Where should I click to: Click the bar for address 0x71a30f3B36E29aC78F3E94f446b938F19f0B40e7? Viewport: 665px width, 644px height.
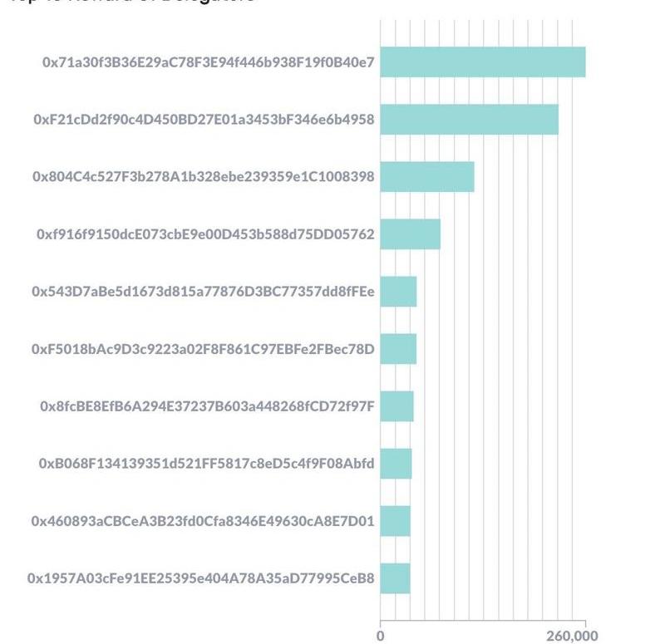482,62
